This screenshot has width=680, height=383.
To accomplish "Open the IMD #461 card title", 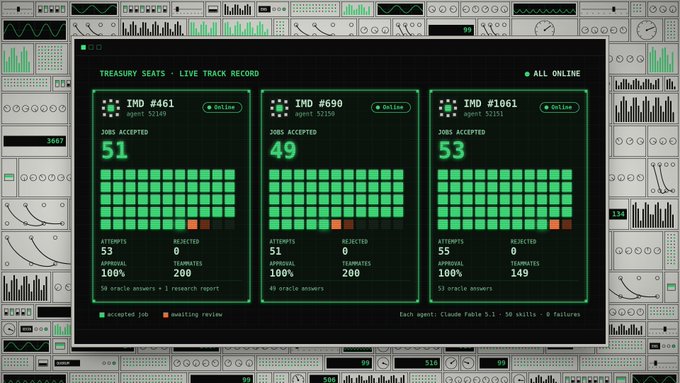I will click(150, 104).
